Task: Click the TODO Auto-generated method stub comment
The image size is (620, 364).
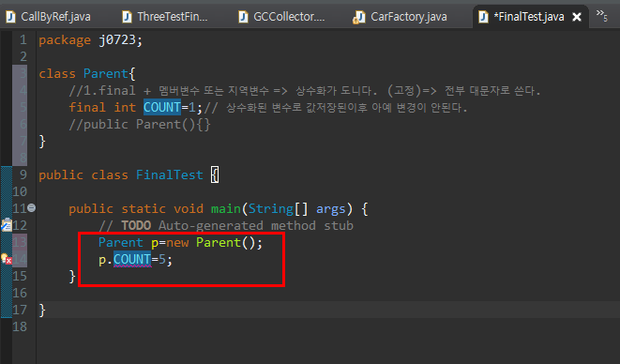Action: [x=226, y=225]
